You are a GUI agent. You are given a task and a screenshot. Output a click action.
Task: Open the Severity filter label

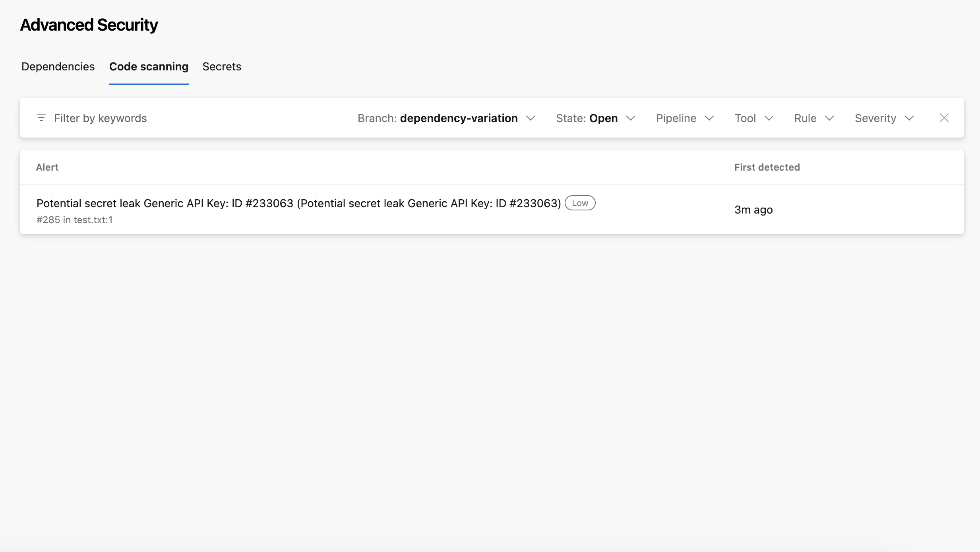(875, 118)
